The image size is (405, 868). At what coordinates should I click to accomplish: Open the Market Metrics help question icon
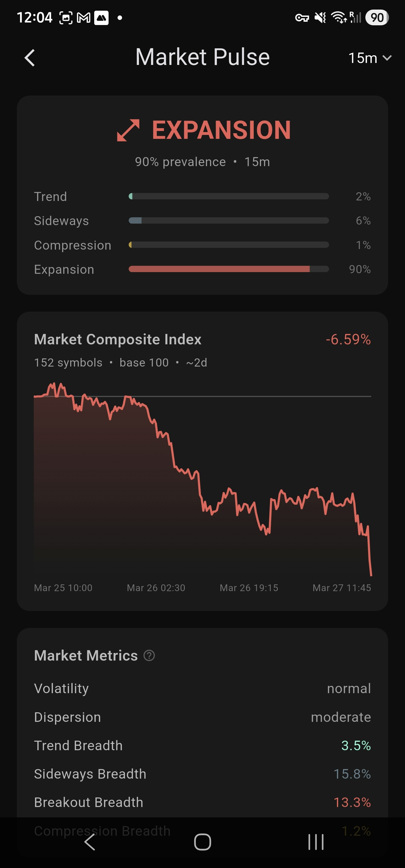(x=149, y=655)
